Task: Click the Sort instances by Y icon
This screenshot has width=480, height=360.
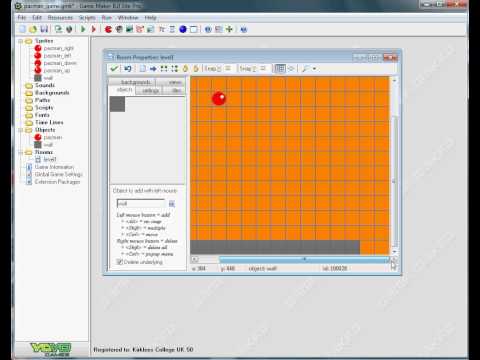Action: click(174, 68)
